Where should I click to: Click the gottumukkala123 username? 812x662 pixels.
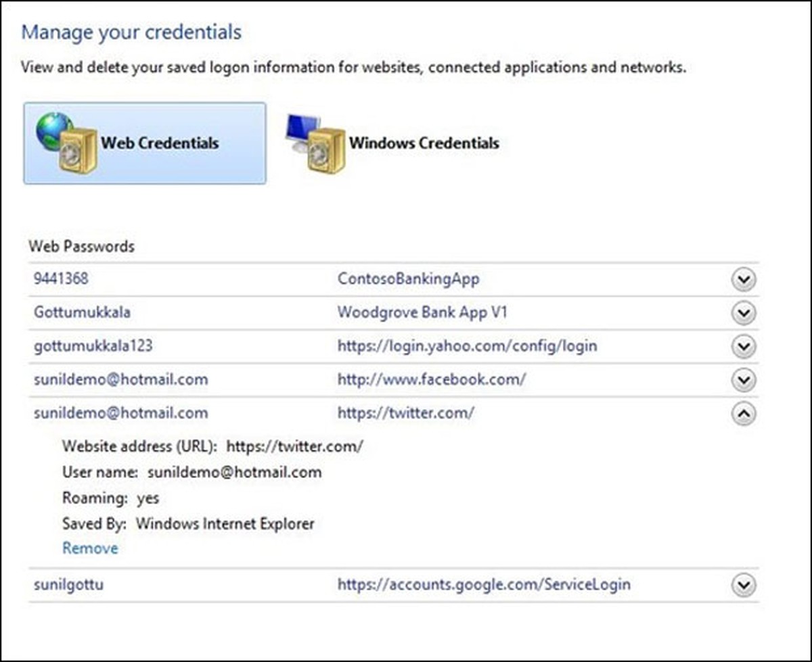pyautogui.click(x=93, y=346)
